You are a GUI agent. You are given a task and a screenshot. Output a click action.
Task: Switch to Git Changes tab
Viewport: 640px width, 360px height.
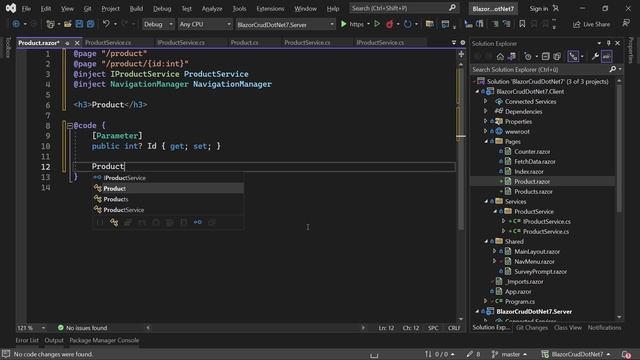(531, 328)
